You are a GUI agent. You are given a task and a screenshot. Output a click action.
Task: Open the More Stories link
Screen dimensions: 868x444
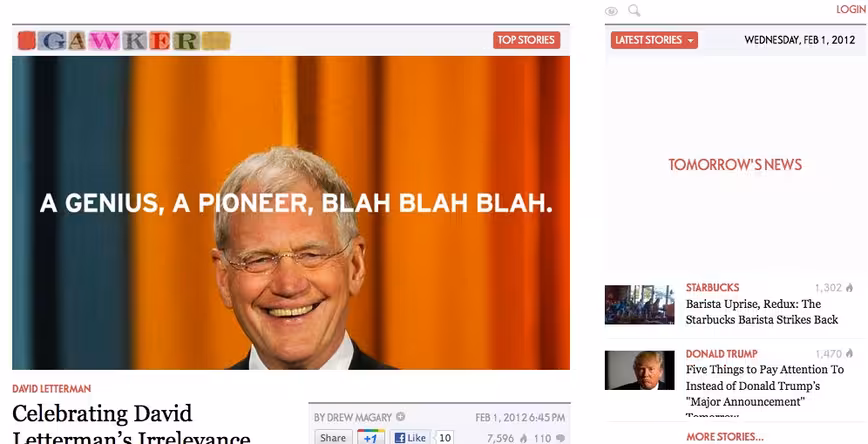725,436
